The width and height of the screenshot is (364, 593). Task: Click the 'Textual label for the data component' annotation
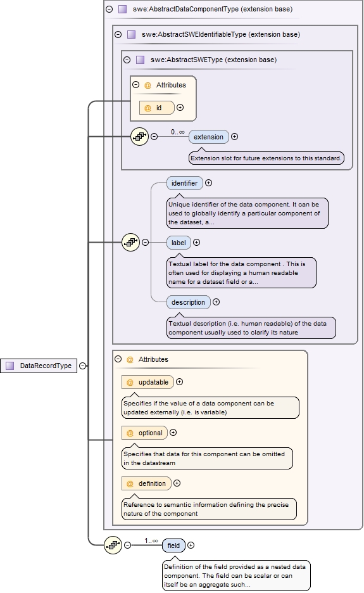click(x=241, y=272)
